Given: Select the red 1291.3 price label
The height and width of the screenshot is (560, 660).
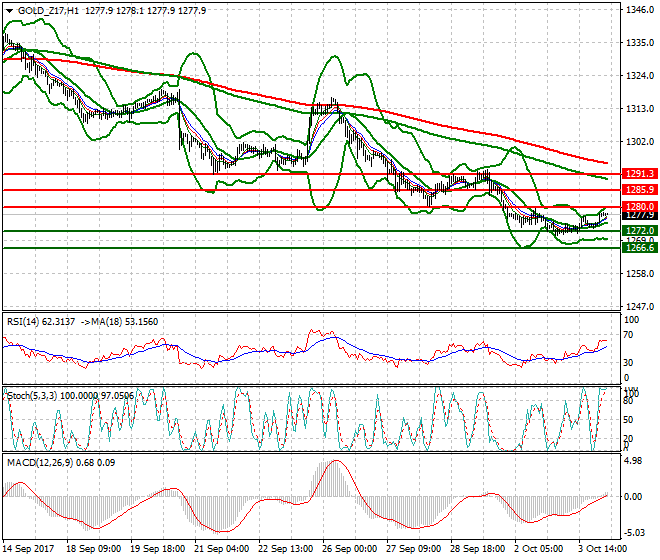Looking at the screenshot, I should (x=639, y=173).
